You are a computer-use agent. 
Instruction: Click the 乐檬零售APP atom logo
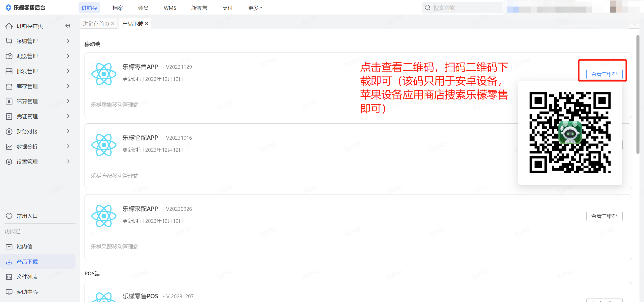(104, 74)
